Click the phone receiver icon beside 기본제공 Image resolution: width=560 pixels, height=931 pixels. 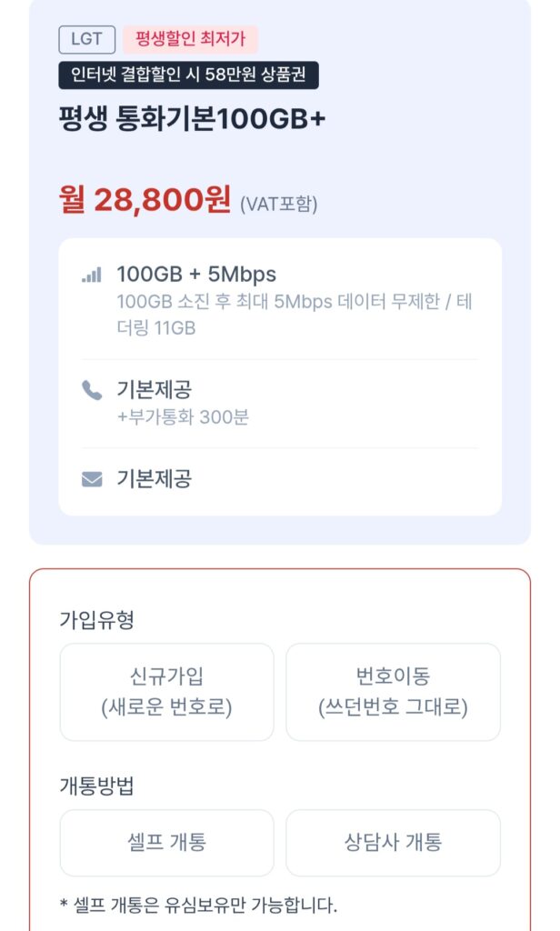[91, 390]
